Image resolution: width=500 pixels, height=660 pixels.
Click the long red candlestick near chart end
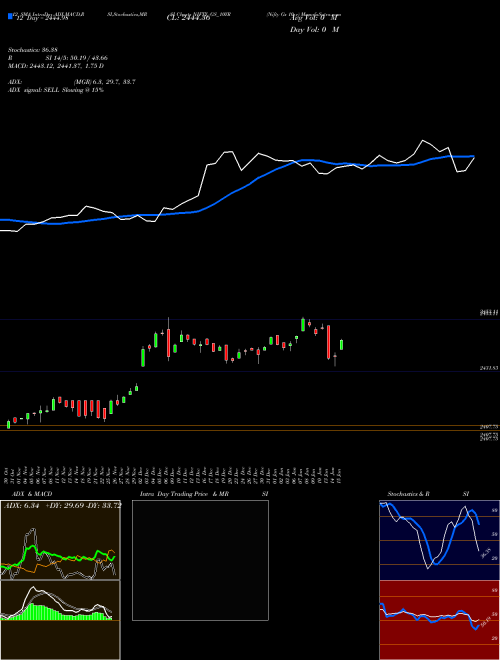328,342
